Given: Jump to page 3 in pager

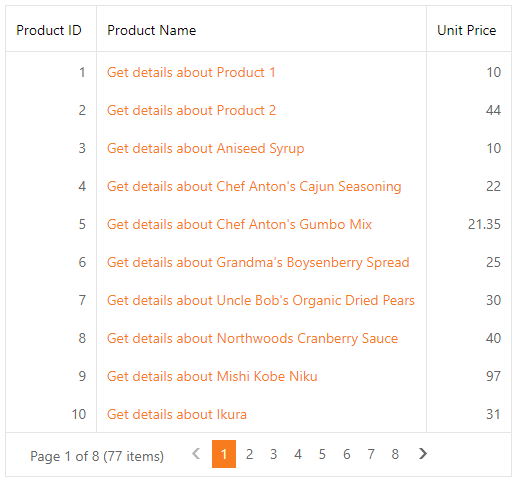Looking at the screenshot, I should coord(273,454).
